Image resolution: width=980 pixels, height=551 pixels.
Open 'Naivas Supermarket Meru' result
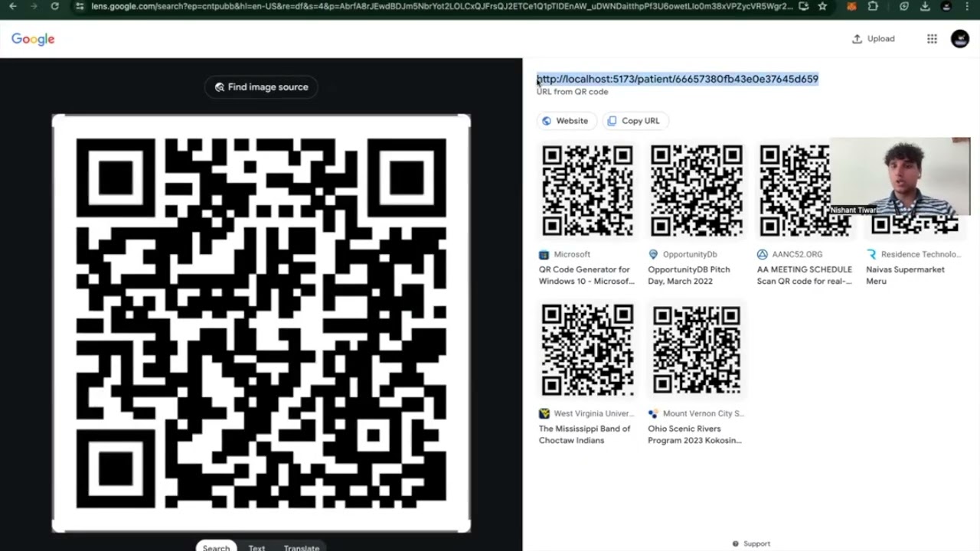click(905, 275)
